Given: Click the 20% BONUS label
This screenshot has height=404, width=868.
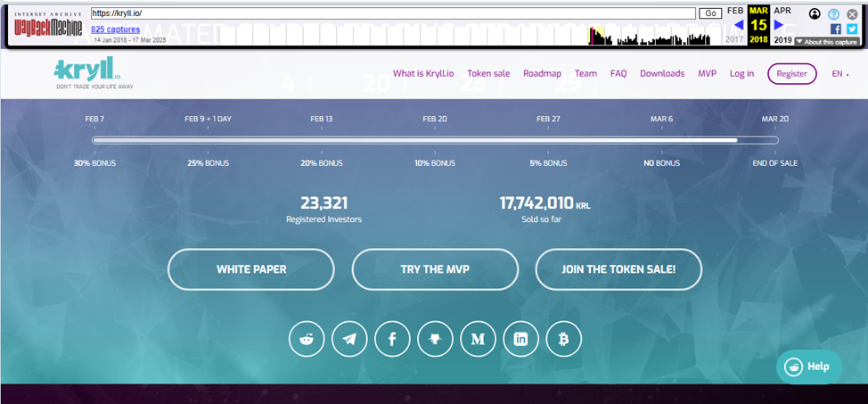Looking at the screenshot, I should (322, 163).
